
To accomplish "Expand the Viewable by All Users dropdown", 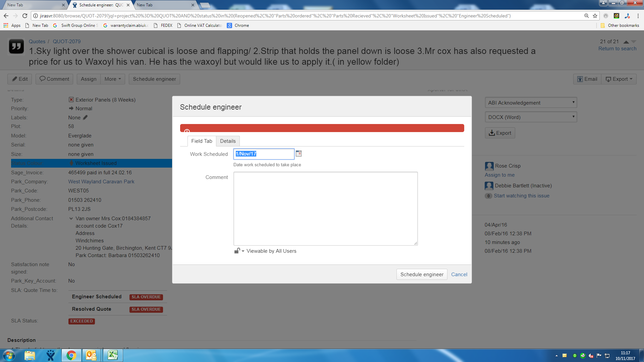I will pyautogui.click(x=271, y=251).
